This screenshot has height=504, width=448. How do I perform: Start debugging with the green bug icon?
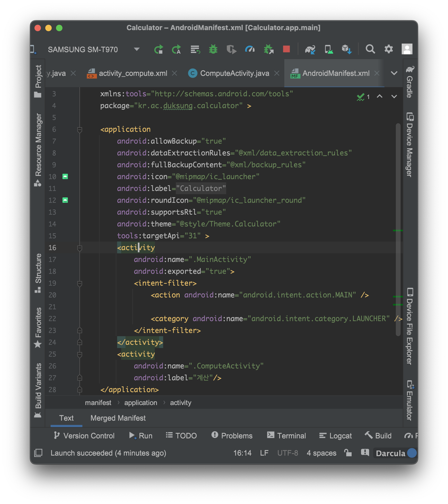pyautogui.click(x=213, y=49)
